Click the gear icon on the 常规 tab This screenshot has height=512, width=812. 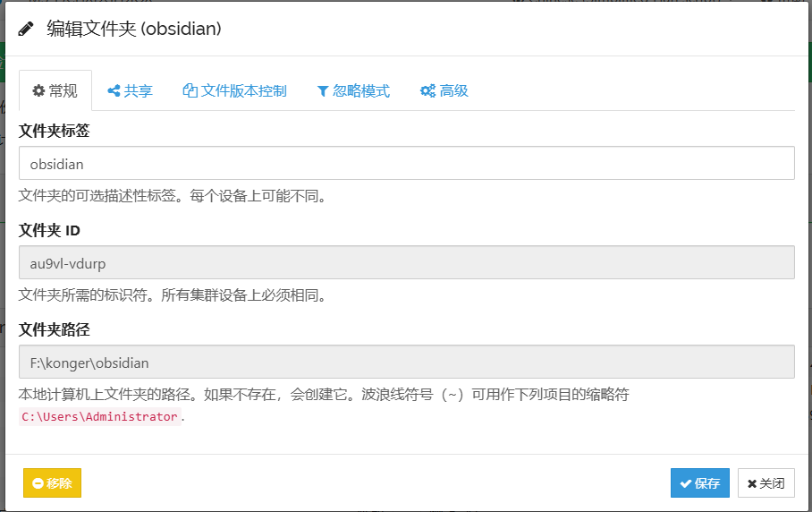click(x=38, y=90)
